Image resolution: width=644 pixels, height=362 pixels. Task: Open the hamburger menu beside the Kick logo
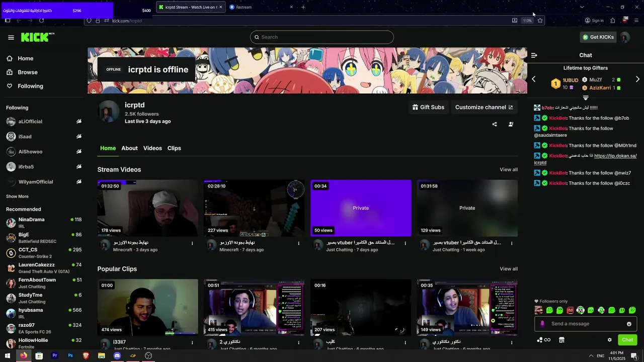click(11, 37)
